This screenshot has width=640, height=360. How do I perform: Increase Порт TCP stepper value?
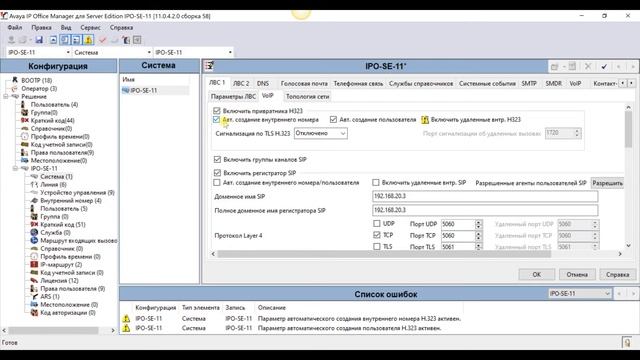[478, 233]
